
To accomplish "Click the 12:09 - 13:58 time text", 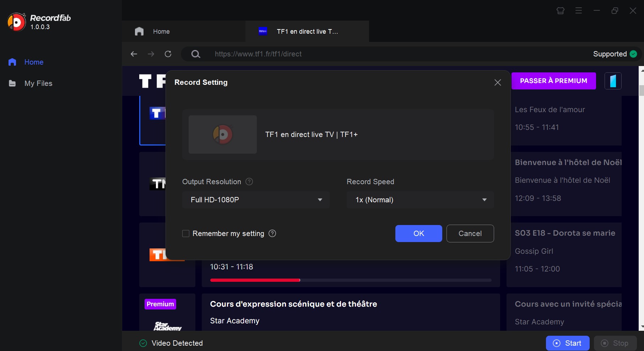I will [538, 198].
